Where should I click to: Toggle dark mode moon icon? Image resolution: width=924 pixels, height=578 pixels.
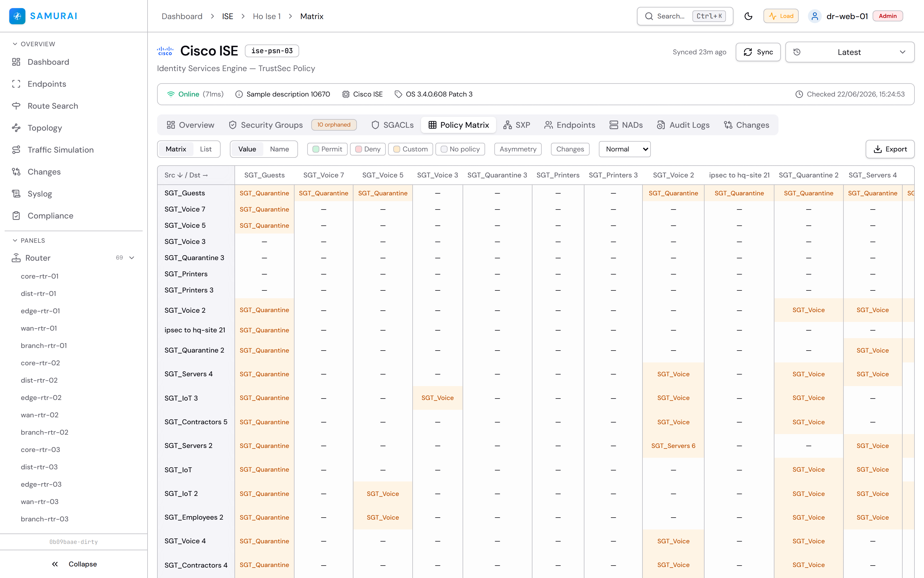[748, 16]
